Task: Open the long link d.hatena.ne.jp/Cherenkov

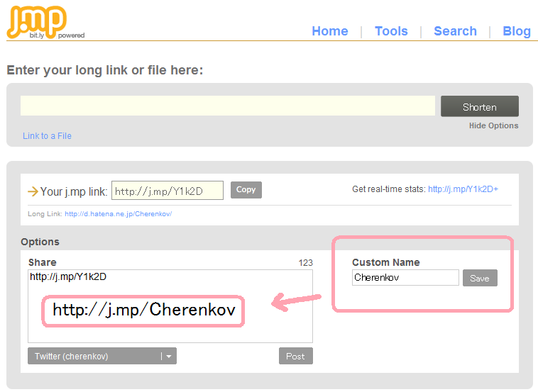Action: (118, 214)
